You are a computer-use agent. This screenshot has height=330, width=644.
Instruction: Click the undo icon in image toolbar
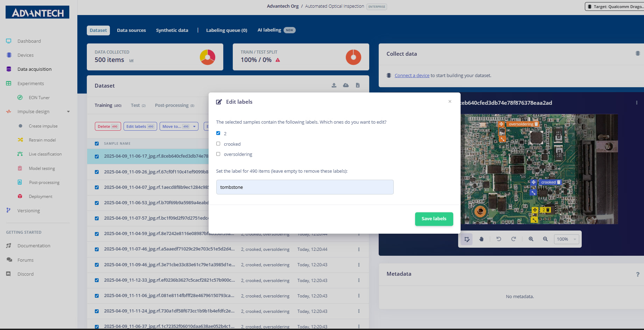(499, 239)
